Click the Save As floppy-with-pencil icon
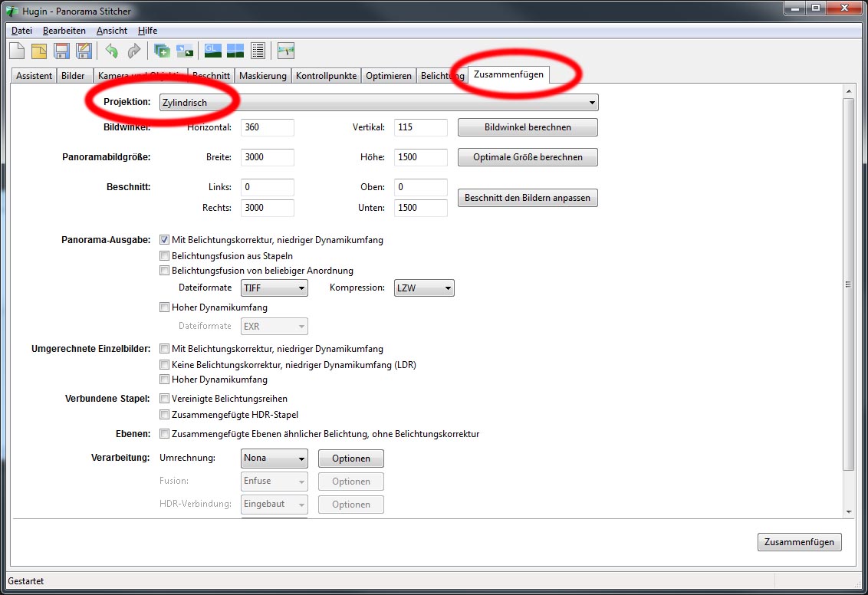 point(84,51)
